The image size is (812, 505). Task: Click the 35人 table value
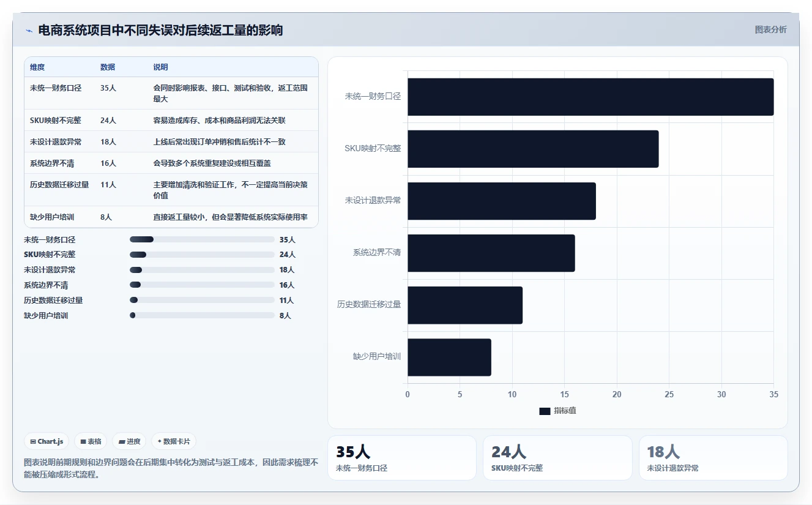tap(108, 88)
